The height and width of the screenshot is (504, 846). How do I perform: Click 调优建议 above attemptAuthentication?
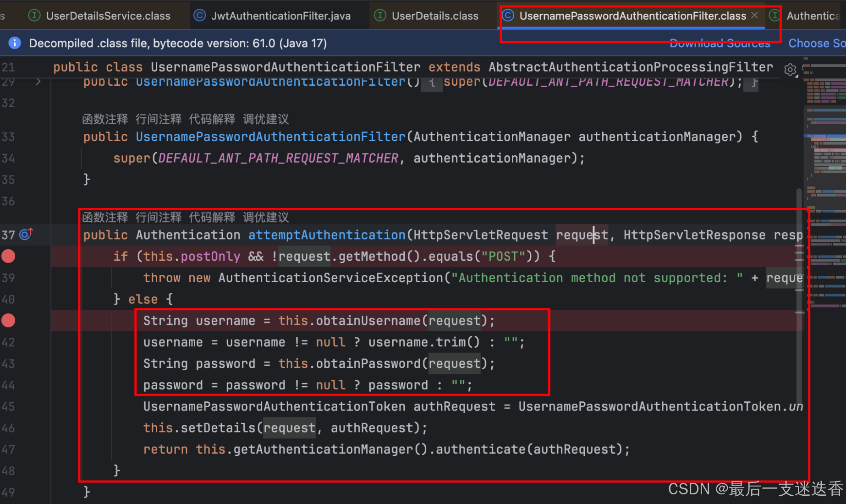coord(266,217)
